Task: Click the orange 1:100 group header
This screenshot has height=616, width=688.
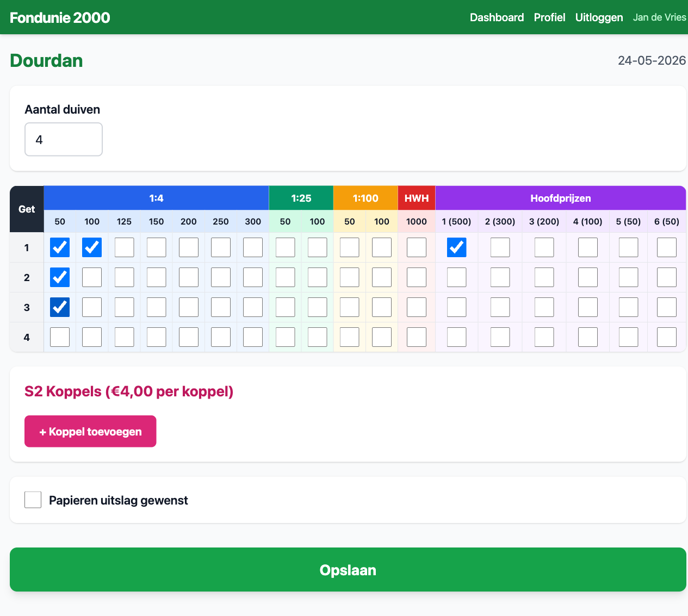Action: click(x=365, y=198)
